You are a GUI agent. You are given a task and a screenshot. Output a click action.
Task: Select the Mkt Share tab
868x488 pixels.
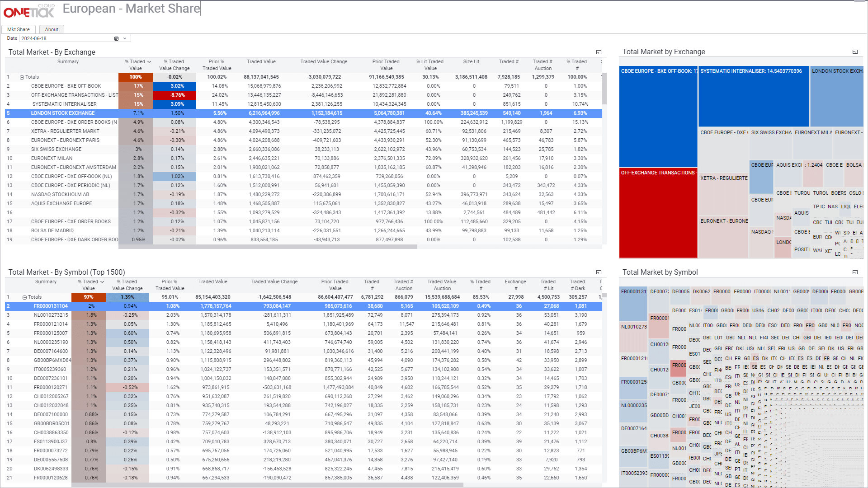18,29
